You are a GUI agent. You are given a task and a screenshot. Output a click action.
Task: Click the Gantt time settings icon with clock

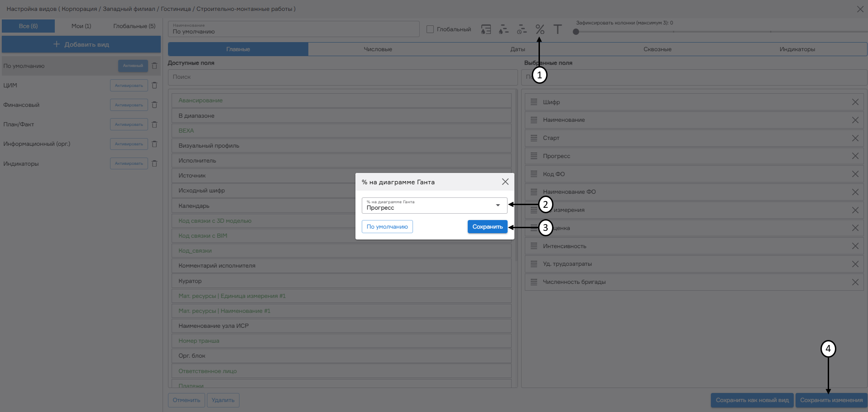[522, 29]
